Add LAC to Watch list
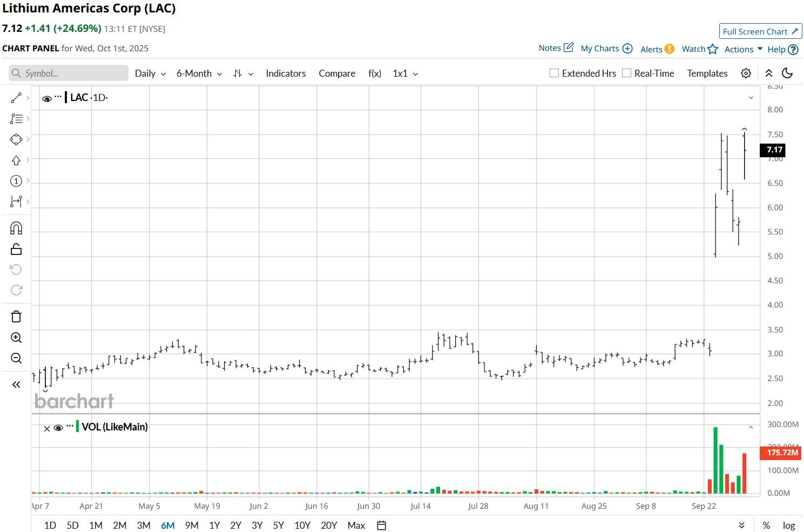The image size is (804, 532). pyautogui.click(x=700, y=49)
